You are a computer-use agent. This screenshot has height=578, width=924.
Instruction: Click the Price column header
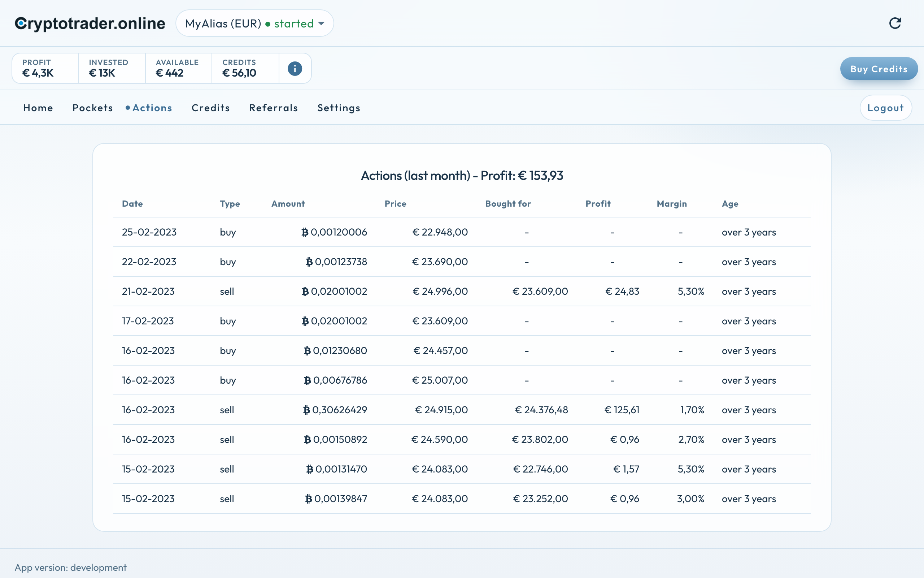[395, 204]
